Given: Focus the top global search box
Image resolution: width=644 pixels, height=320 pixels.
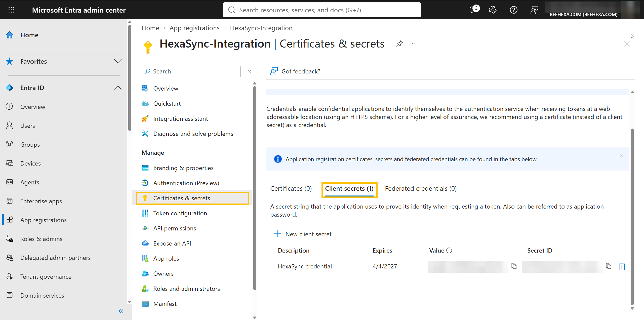Looking at the screenshot, I should [322, 10].
